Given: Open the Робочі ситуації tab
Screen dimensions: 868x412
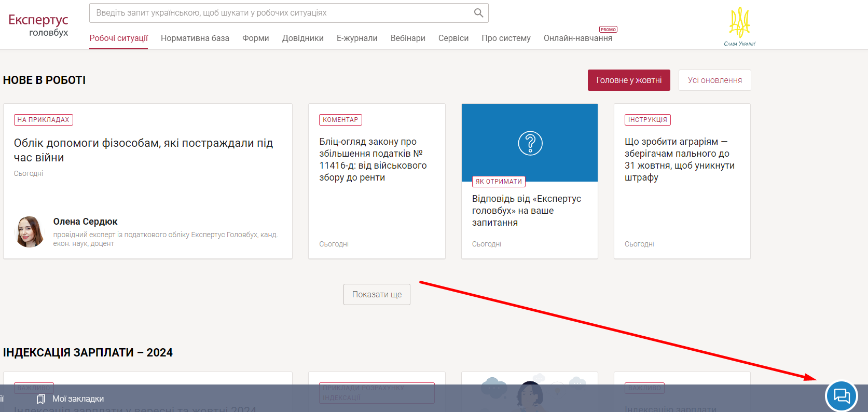Looking at the screenshot, I should point(118,38).
